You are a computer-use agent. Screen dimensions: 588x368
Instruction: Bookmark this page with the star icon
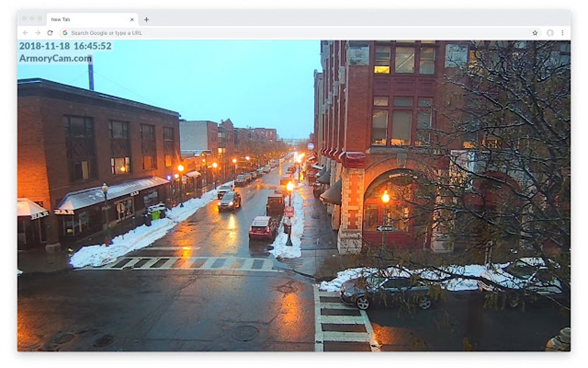536,33
